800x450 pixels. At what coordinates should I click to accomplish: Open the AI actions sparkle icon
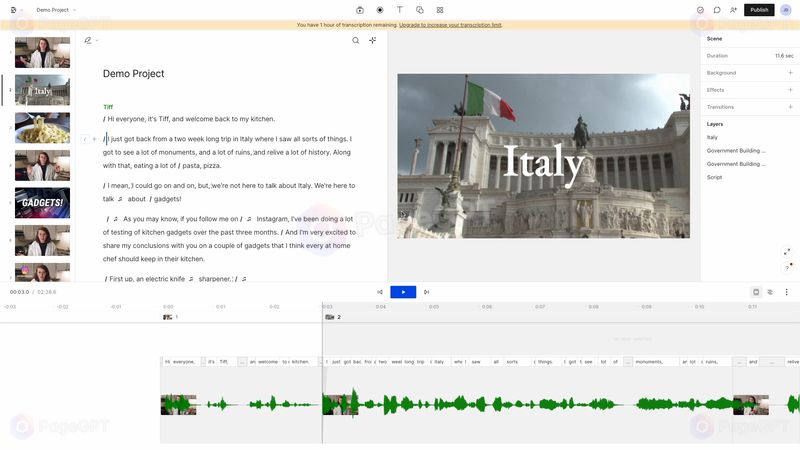tap(372, 40)
